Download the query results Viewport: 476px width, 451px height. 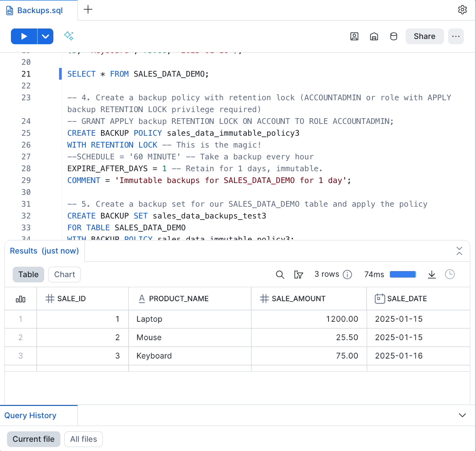click(432, 275)
